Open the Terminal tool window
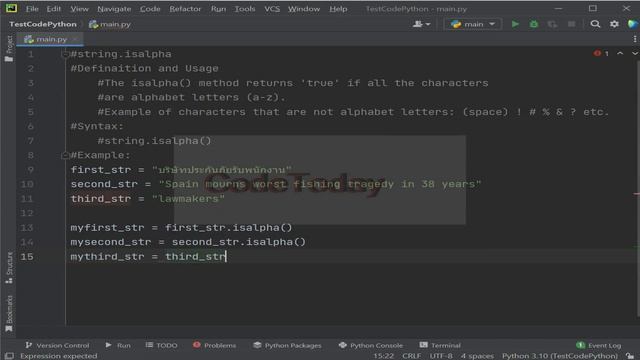 [440, 345]
